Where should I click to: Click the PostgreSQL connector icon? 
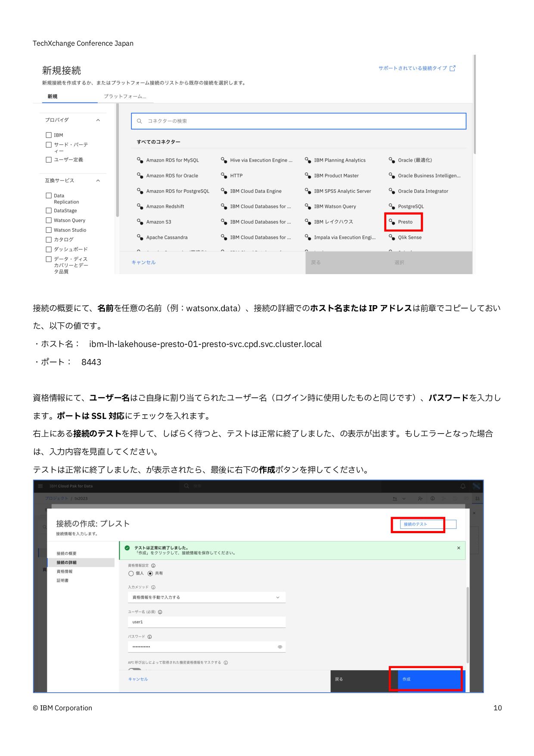392,206
